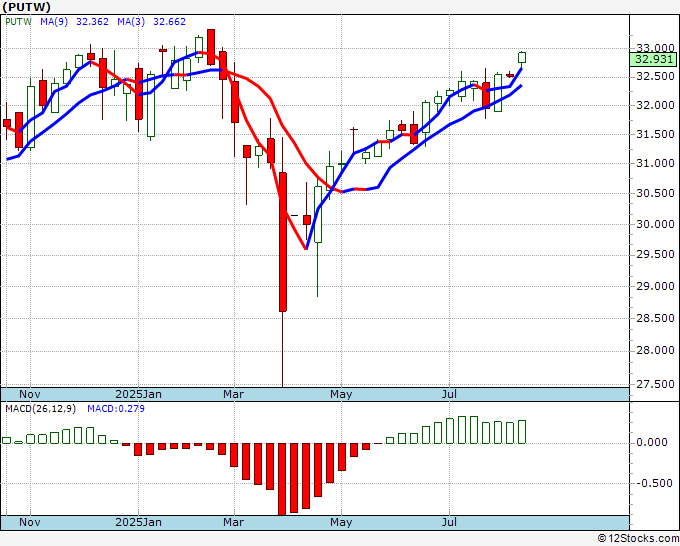Click Jul on the price chart time axis
Viewport: 680px width, 546px height.
pyautogui.click(x=449, y=394)
